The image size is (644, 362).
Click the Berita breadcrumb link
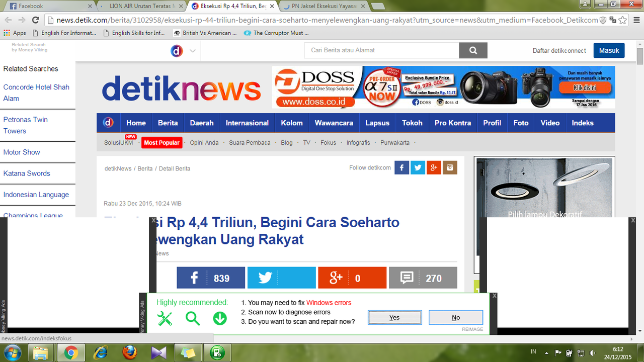(x=145, y=168)
